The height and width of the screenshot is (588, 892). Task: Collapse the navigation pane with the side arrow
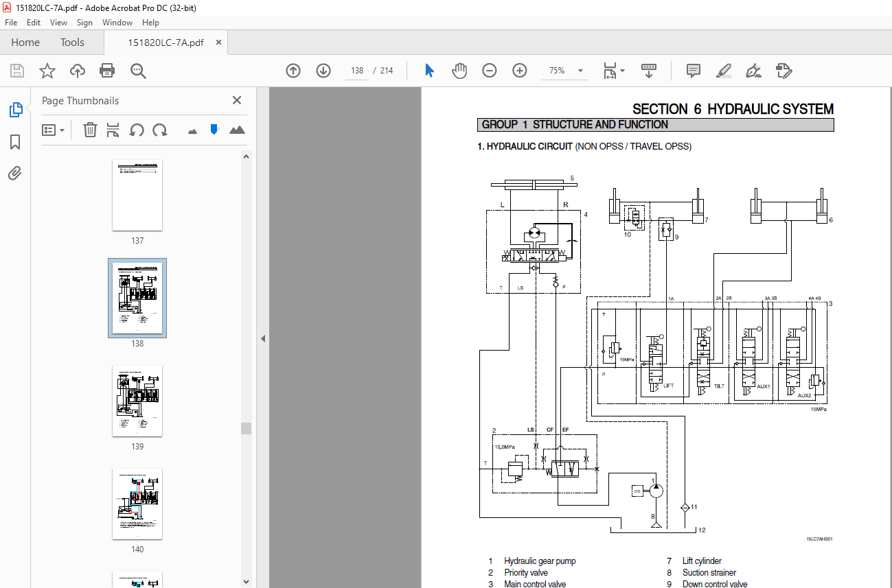pyautogui.click(x=263, y=338)
